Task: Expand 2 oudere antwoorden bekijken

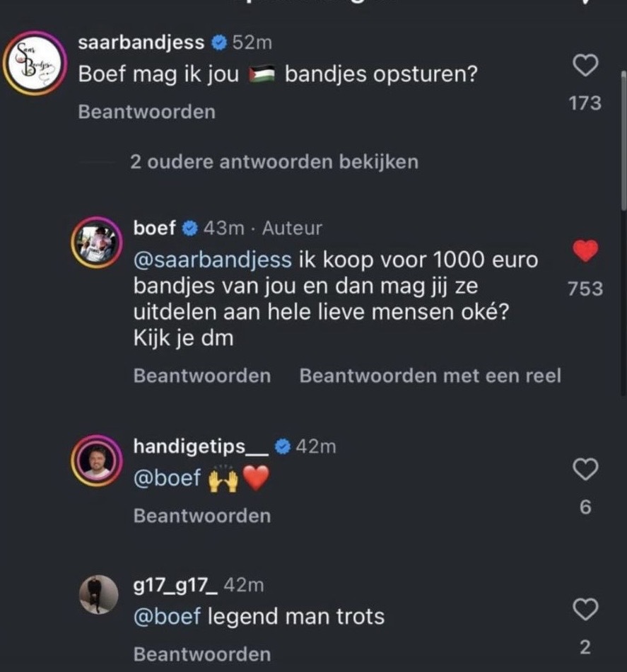Action: (x=274, y=162)
